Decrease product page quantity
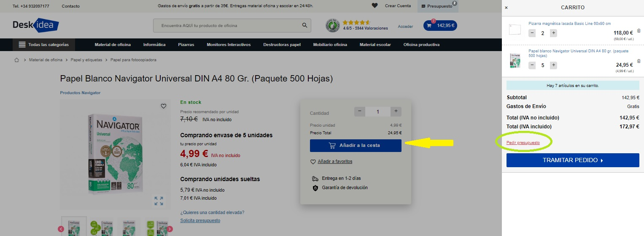The width and height of the screenshot is (644, 236). [360, 111]
